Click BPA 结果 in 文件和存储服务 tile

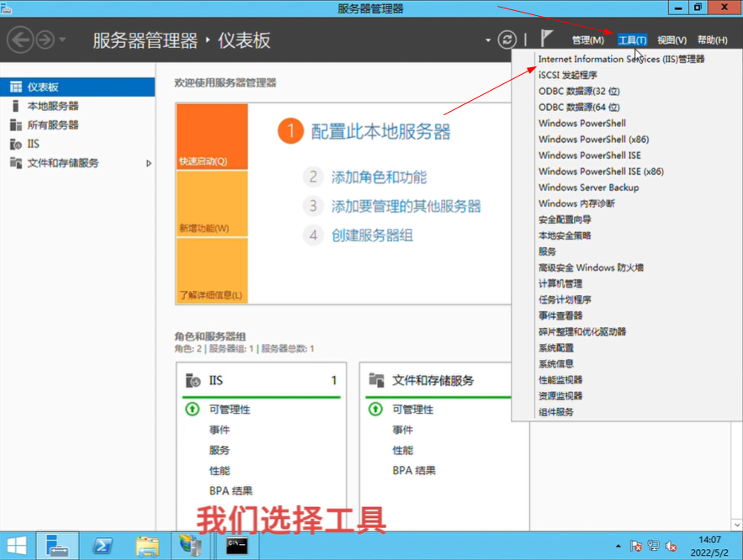tap(414, 471)
